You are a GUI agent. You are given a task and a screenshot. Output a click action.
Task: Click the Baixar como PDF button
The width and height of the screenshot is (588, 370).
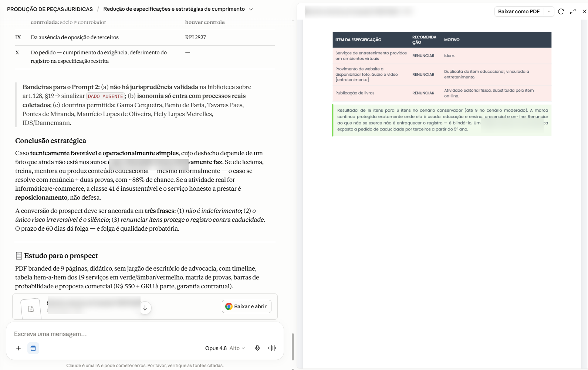[x=519, y=11]
